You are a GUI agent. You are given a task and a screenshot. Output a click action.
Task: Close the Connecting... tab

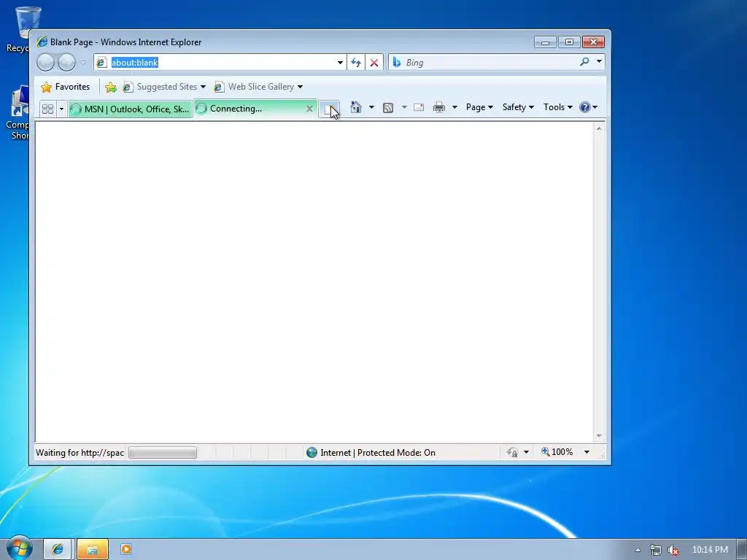tap(309, 109)
